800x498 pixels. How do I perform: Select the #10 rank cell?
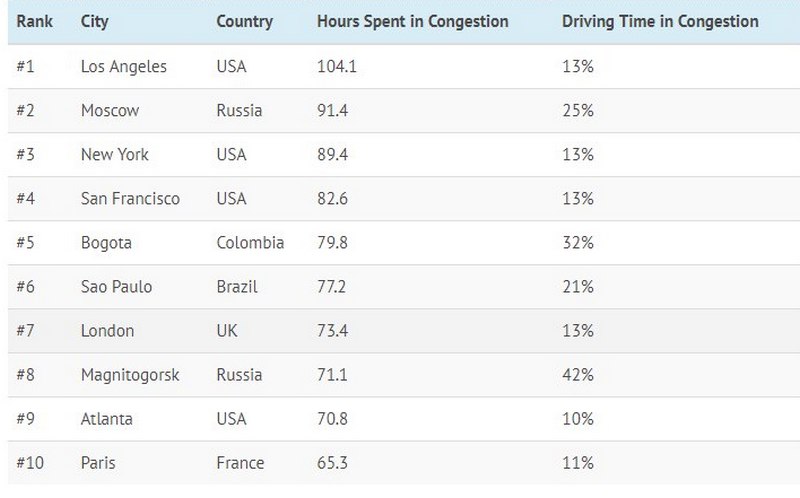pyautogui.click(x=31, y=463)
